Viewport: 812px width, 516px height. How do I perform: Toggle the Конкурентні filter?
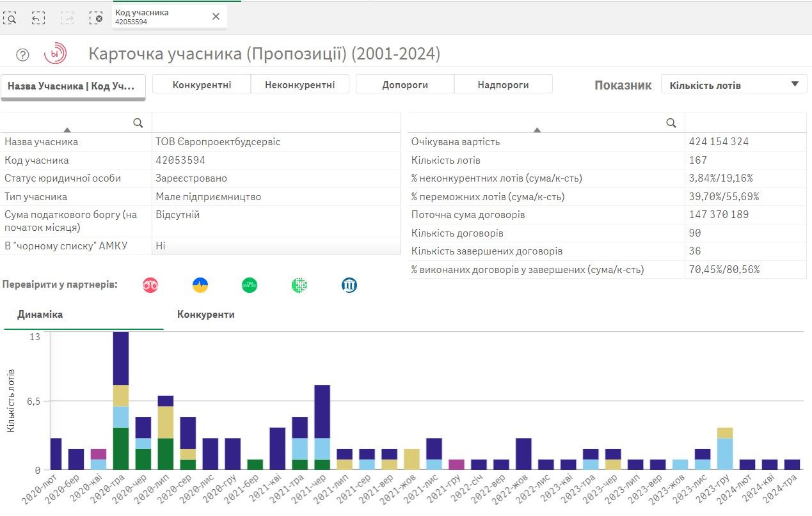click(x=202, y=84)
